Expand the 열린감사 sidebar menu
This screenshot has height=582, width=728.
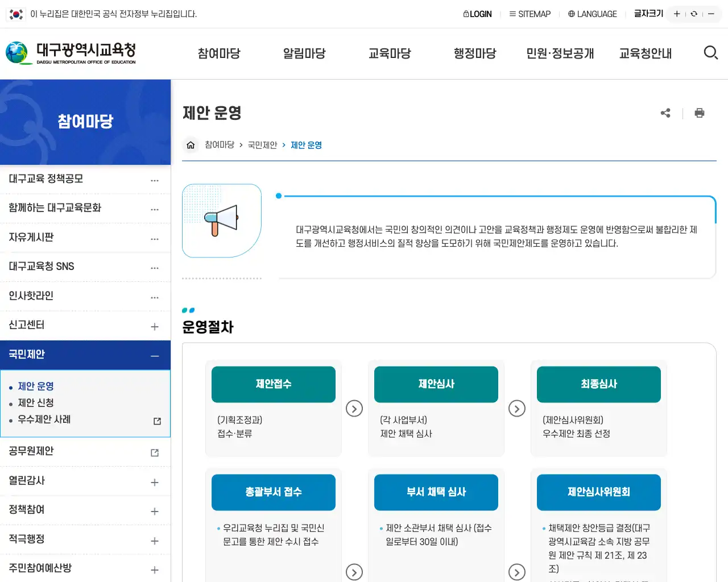155,481
